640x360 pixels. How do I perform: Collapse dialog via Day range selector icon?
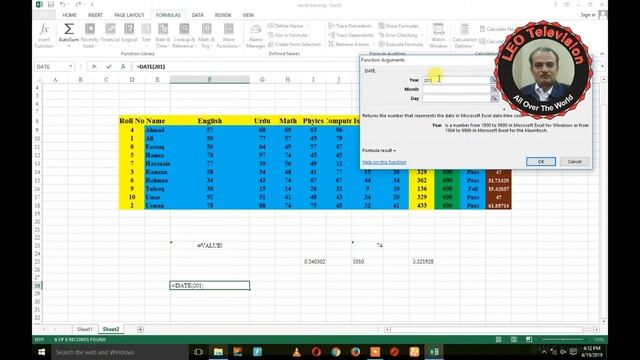pyautogui.click(x=494, y=98)
